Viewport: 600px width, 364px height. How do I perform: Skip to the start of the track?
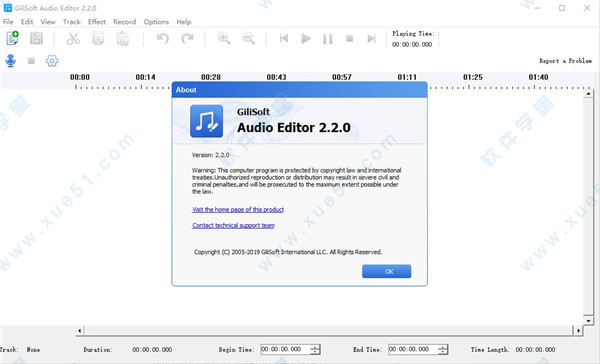coord(284,38)
